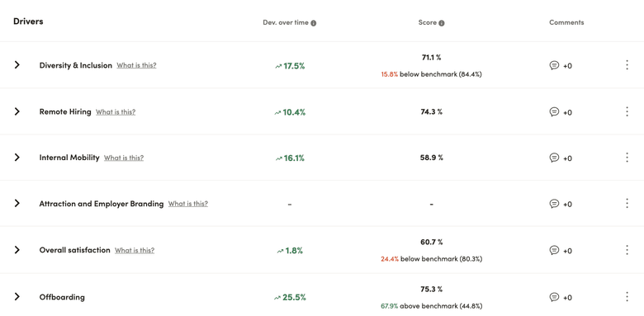
Task: Click the Comments column header
Action: pos(566,22)
